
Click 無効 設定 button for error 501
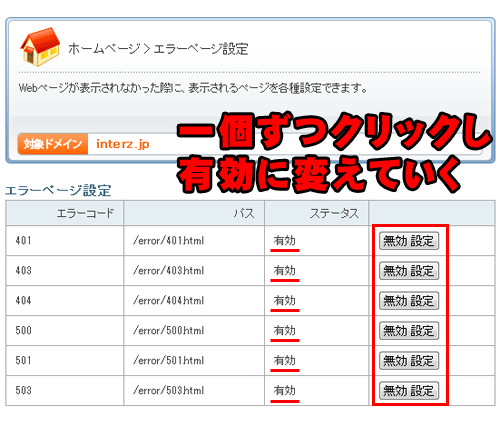coord(409,361)
